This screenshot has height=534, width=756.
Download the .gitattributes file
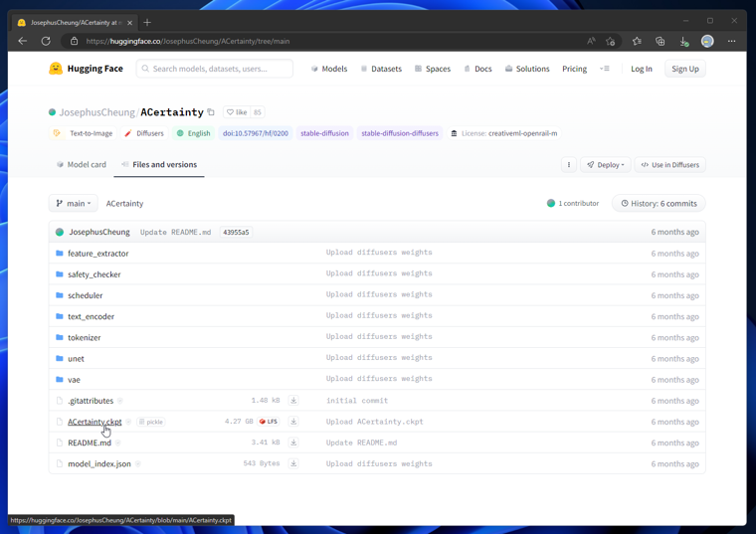(293, 400)
